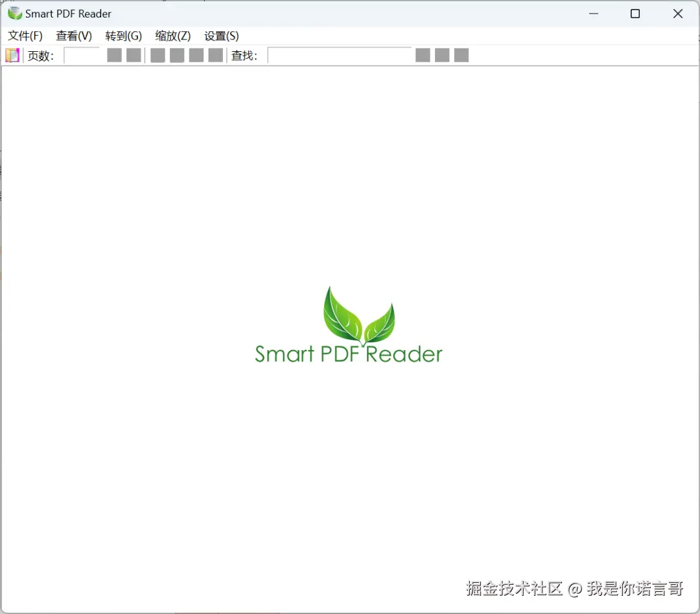
Task: Maximize the Smart PDF Reader window
Action: click(x=635, y=14)
